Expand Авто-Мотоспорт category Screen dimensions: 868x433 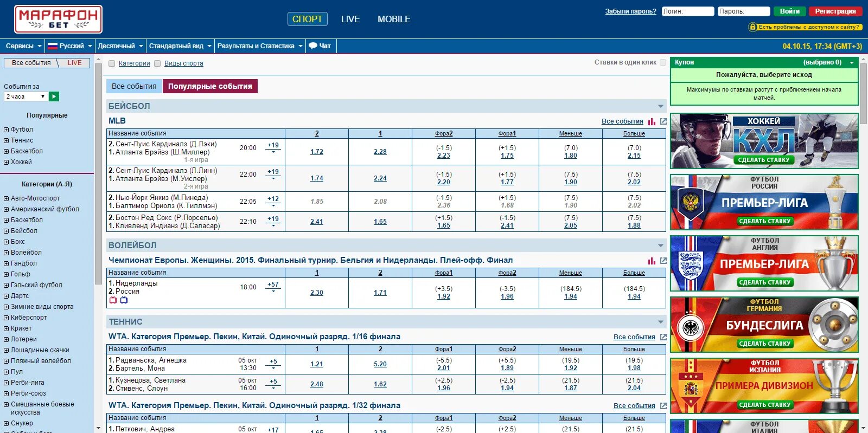tap(6, 198)
